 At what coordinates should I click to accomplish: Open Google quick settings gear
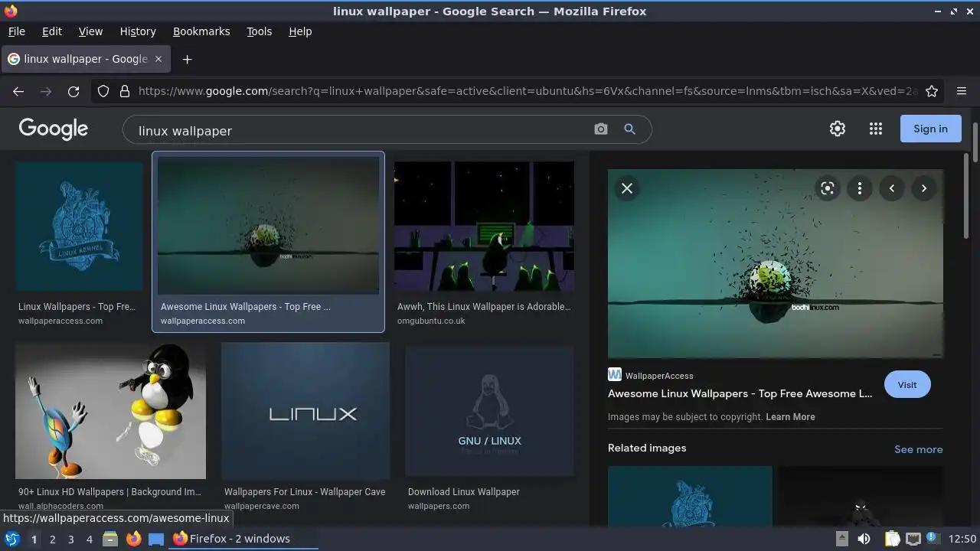pos(838,129)
